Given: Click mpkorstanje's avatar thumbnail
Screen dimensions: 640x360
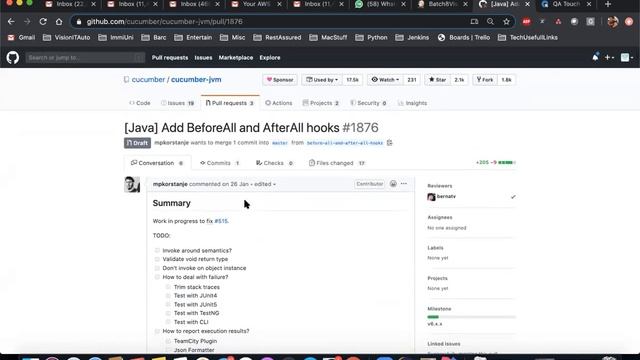Looking at the screenshot, I should [x=132, y=184].
